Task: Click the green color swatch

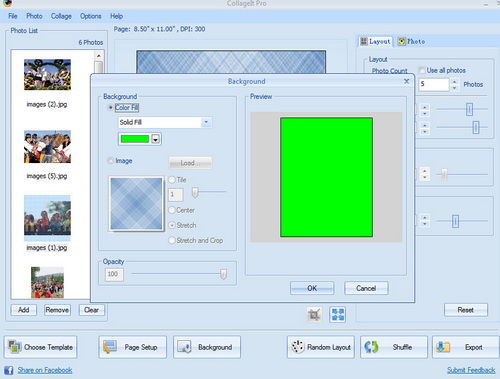Action: tap(135, 139)
